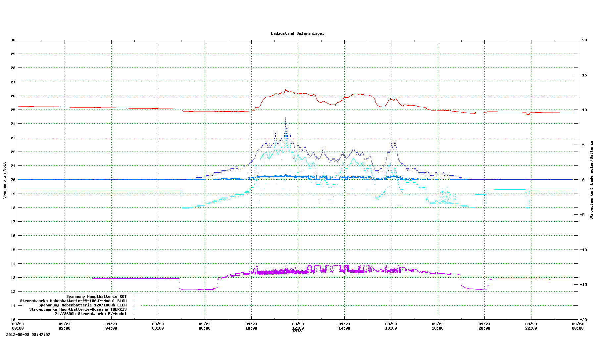The width and height of the screenshot is (596, 364).
Task: Click the Spannung in Volt axis label
Action: coord(5,180)
